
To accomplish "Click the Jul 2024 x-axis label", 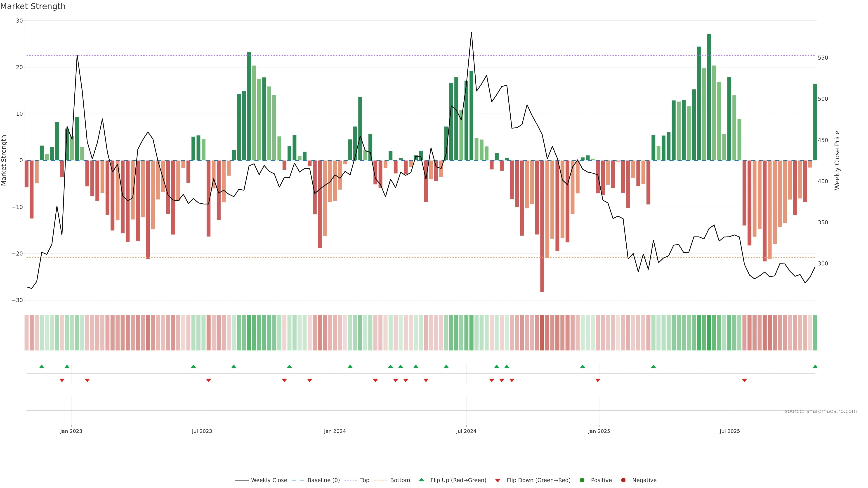I will [x=466, y=431].
